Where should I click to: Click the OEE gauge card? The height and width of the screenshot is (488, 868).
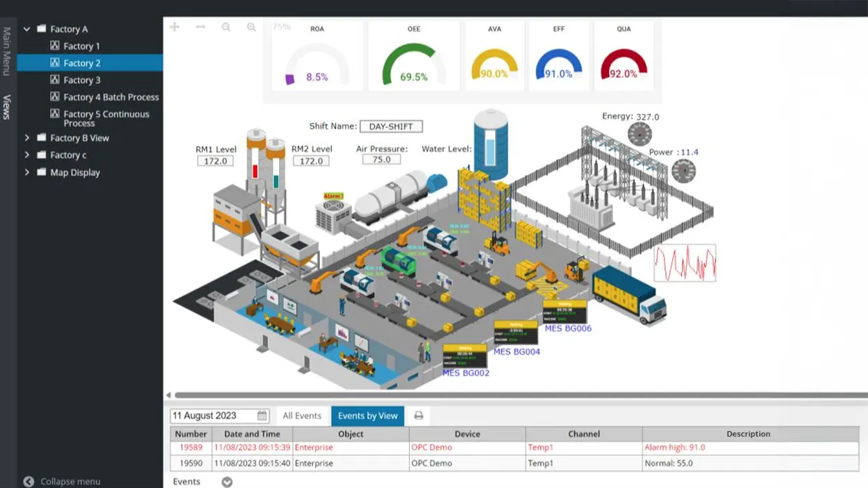point(414,56)
